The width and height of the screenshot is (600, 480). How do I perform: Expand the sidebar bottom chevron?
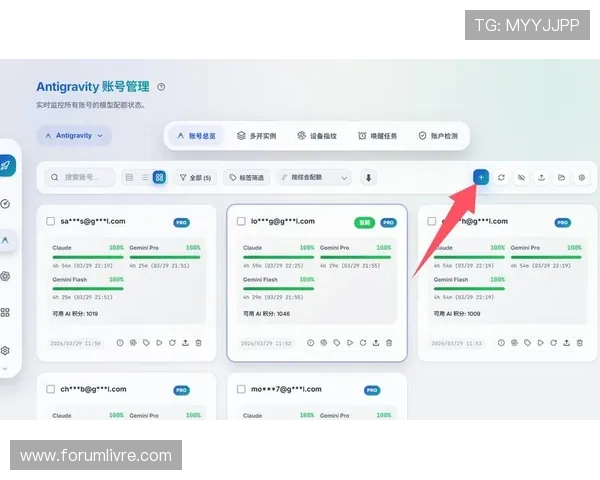(5, 368)
